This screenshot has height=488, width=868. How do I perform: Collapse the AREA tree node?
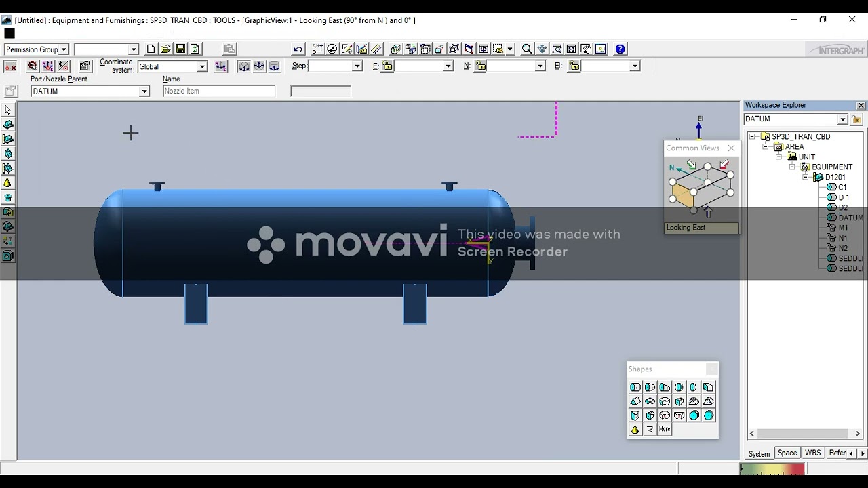pyautogui.click(x=766, y=146)
